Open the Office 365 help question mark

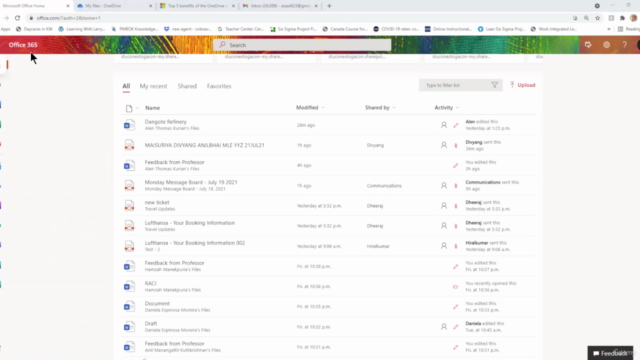point(624,44)
